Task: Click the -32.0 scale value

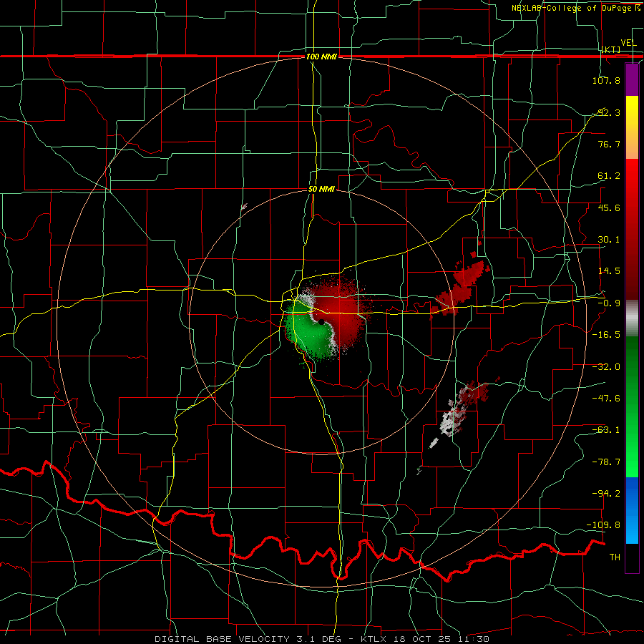Action: coord(606,367)
